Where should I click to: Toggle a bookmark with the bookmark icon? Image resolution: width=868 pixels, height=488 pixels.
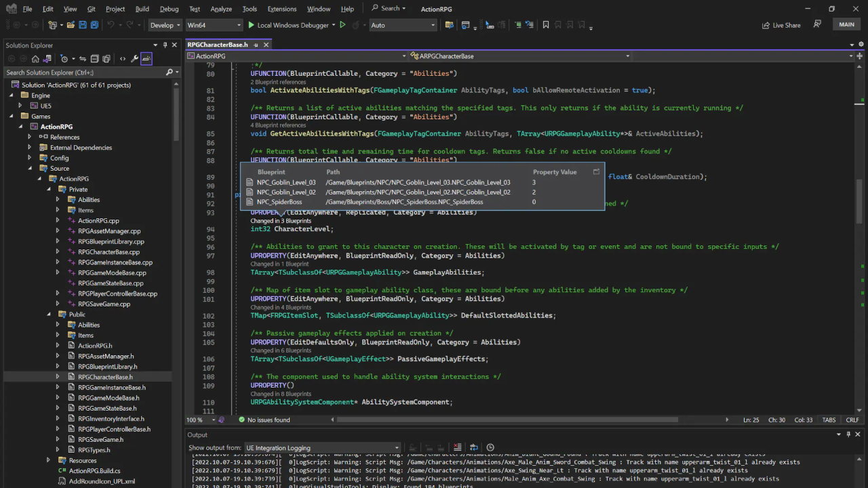[x=546, y=25]
